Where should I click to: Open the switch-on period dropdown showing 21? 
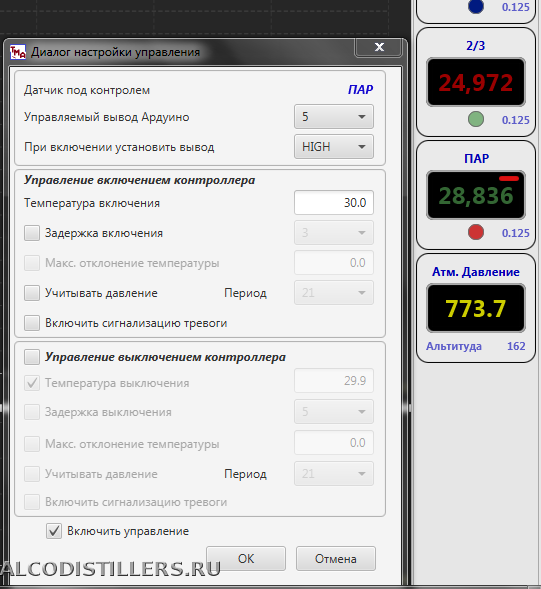tap(334, 293)
